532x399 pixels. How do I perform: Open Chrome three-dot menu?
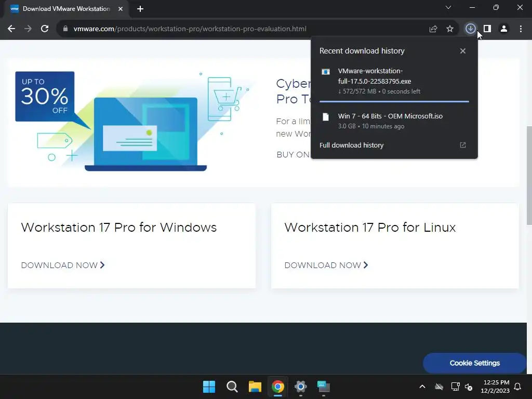click(521, 29)
